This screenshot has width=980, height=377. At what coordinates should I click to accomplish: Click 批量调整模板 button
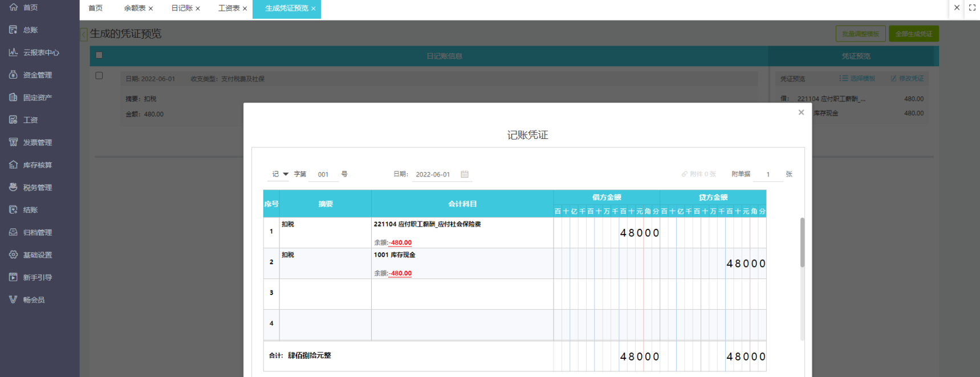click(x=860, y=34)
